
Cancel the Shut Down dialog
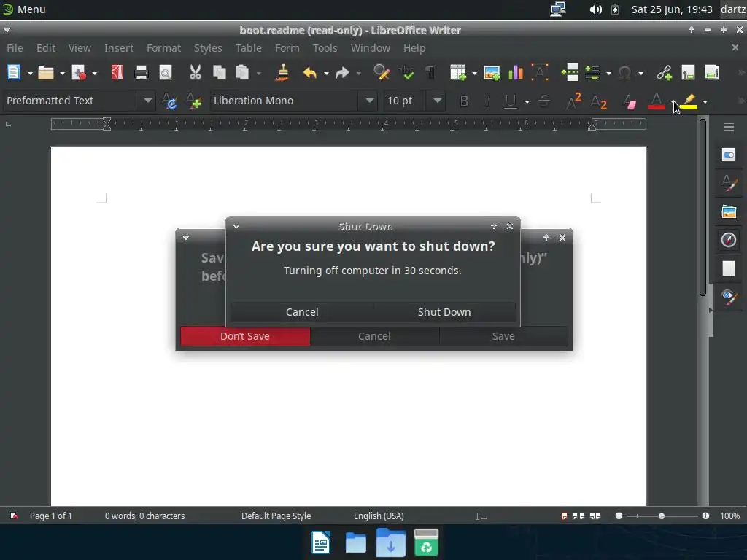click(302, 312)
